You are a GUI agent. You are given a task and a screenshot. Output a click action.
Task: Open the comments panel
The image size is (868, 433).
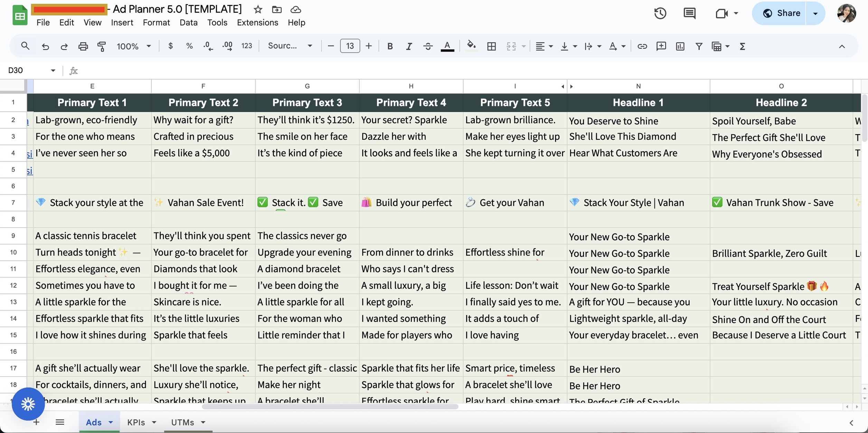pyautogui.click(x=689, y=13)
